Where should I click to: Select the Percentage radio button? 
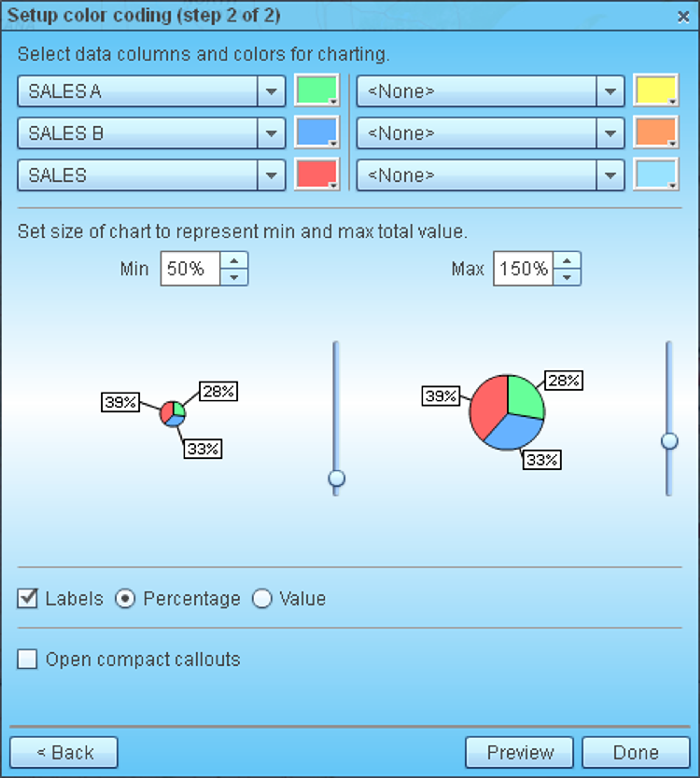tap(125, 599)
